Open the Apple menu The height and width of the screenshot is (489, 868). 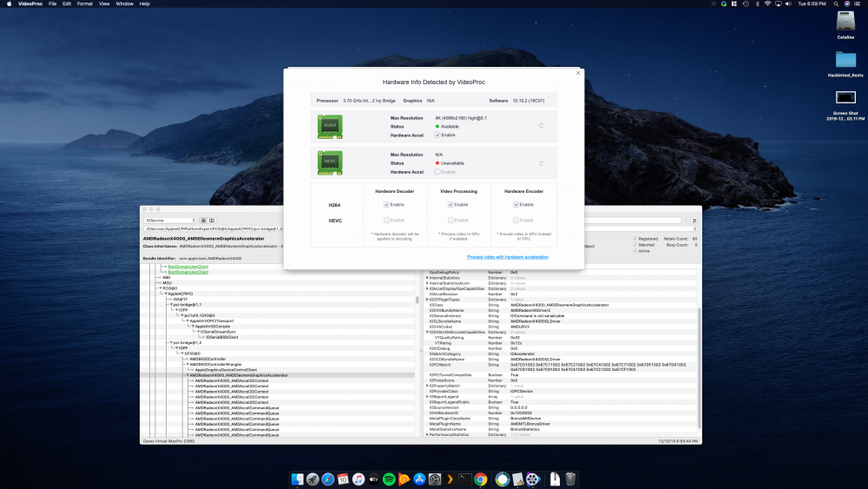point(9,3)
